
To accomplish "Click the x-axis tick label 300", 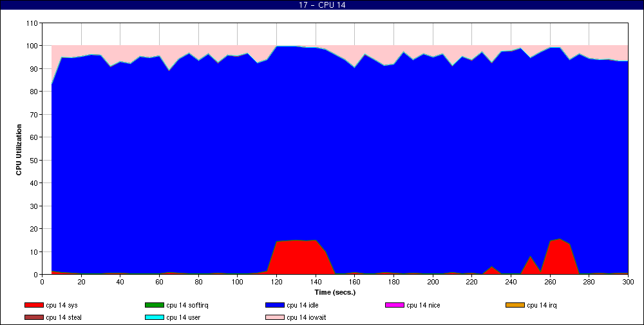I will click(x=628, y=282).
